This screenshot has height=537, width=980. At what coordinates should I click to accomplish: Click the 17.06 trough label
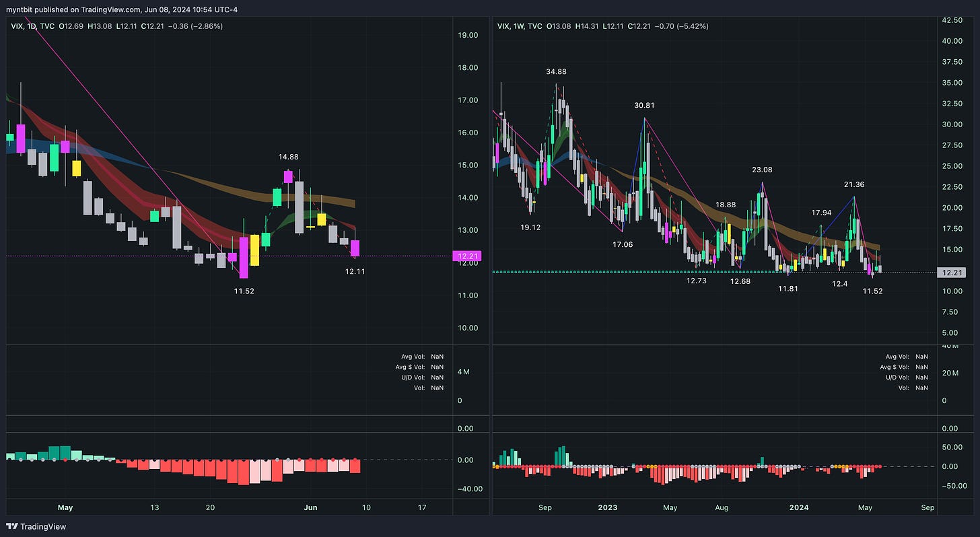(x=623, y=244)
